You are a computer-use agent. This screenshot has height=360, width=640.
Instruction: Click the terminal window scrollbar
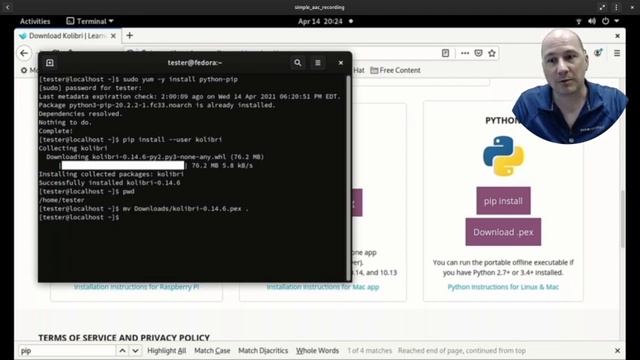coord(349,178)
